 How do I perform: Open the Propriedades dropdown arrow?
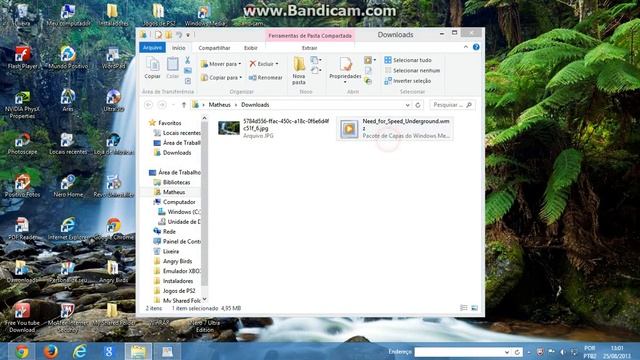click(345, 82)
